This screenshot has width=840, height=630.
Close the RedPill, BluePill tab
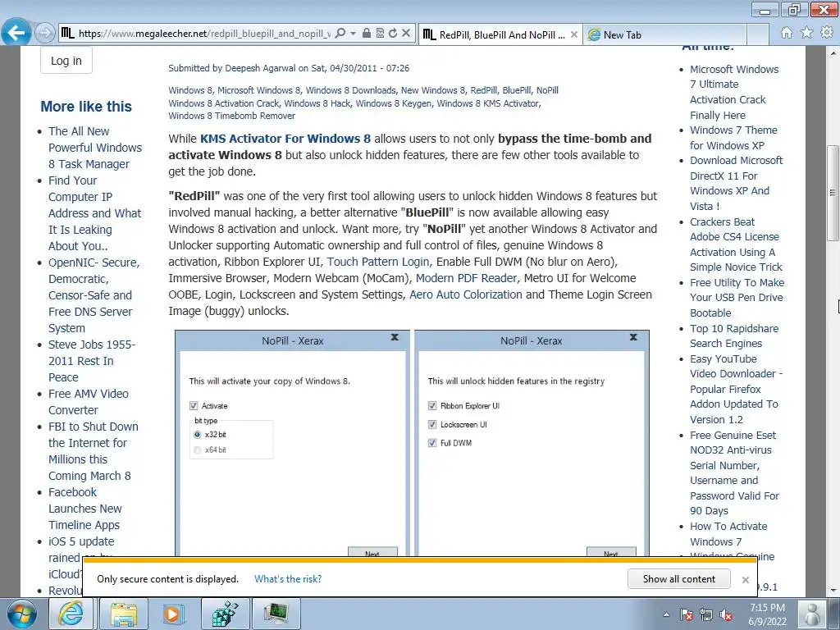coord(573,34)
